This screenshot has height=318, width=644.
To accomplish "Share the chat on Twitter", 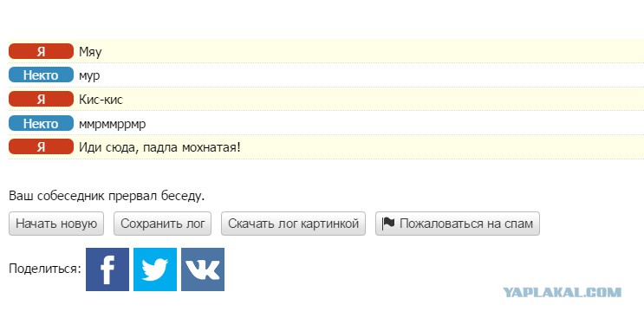I will click(x=155, y=269).
